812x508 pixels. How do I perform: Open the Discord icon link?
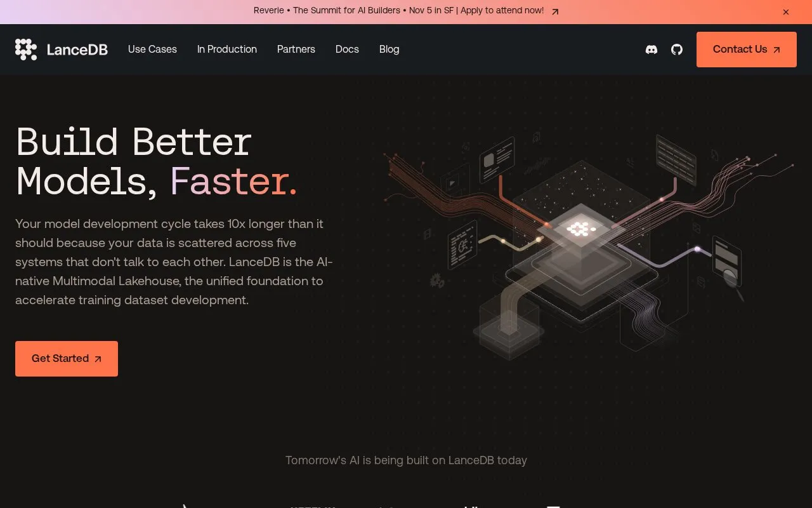click(x=652, y=50)
